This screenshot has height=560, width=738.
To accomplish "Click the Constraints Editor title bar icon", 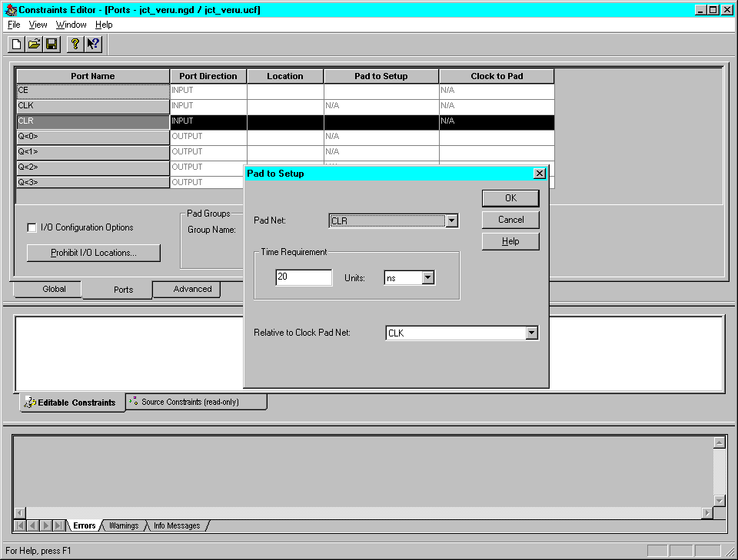I will click(x=10, y=10).
